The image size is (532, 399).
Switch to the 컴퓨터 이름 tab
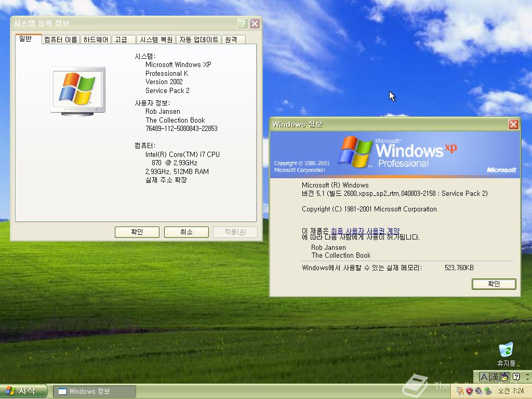click(x=60, y=39)
